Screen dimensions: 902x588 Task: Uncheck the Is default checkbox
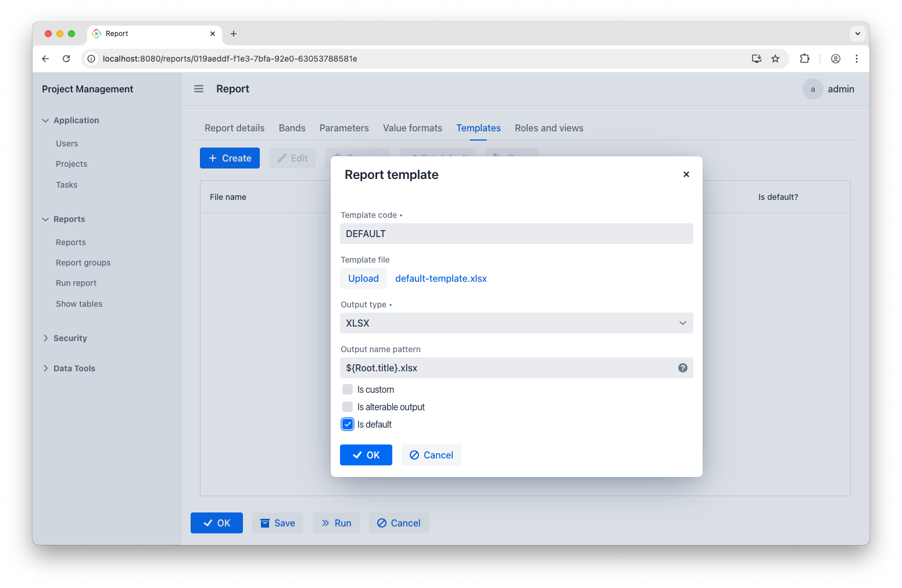pos(348,424)
